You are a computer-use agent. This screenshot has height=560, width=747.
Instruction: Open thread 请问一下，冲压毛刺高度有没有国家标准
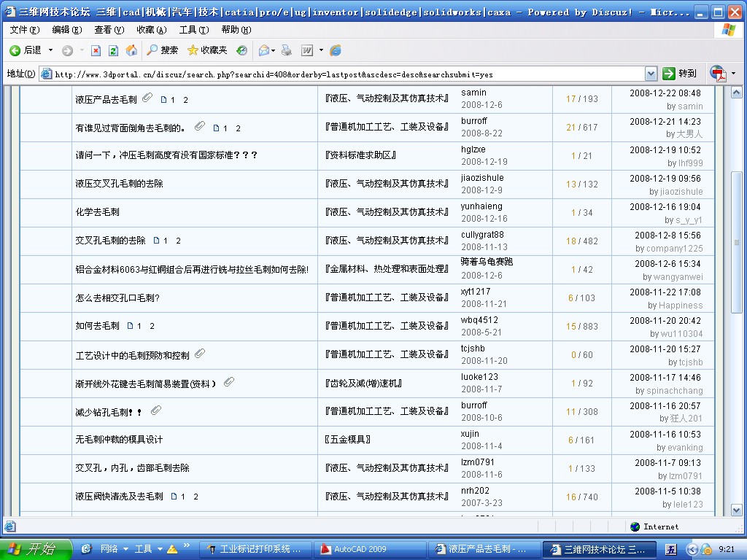[x=167, y=155]
